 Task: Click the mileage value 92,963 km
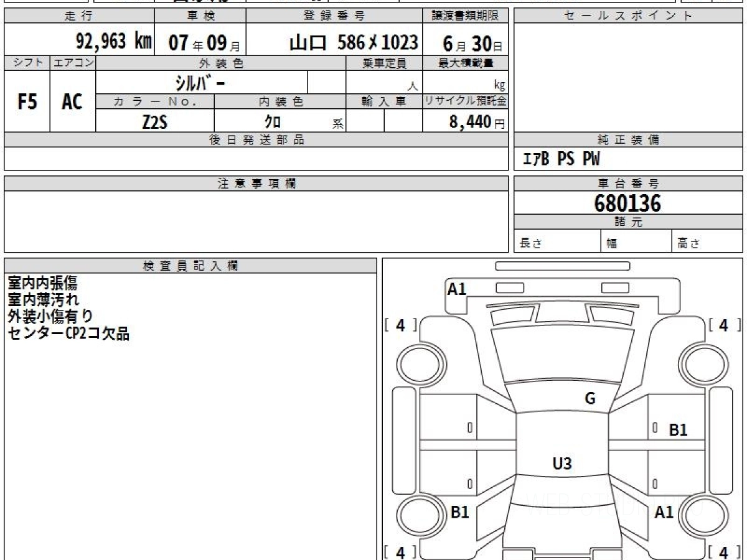[113, 42]
